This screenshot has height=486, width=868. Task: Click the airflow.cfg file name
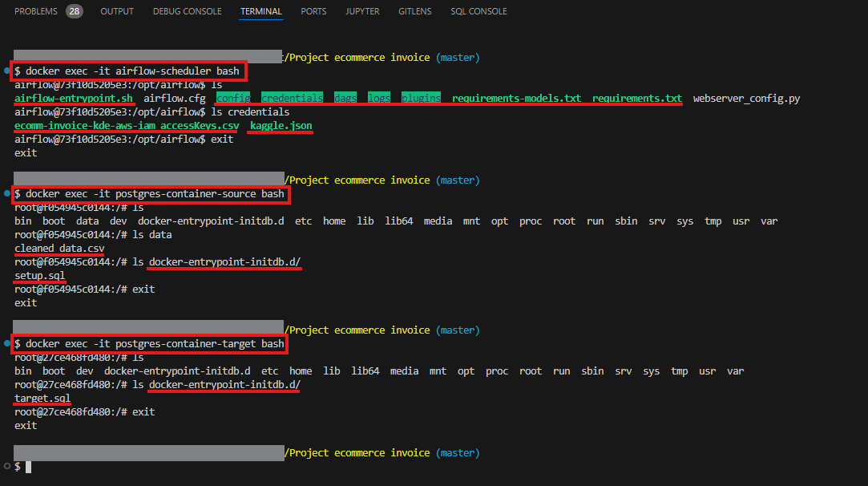(x=175, y=98)
